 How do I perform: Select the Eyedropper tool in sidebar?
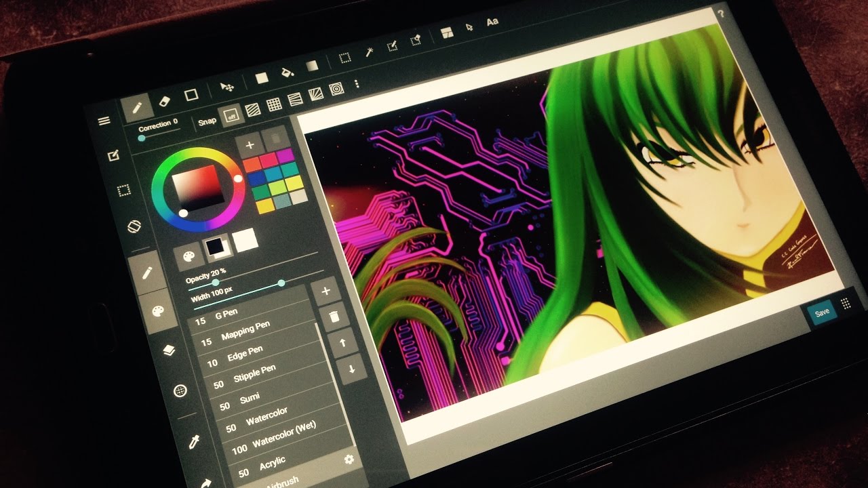click(x=195, y=442)
